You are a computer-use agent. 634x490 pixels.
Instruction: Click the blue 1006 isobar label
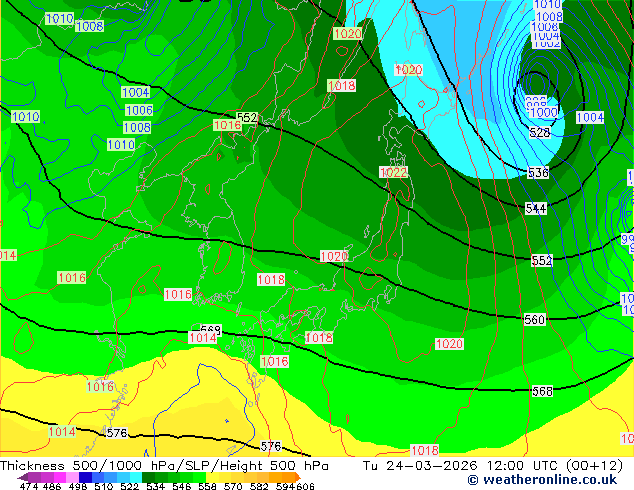point(139,110)
